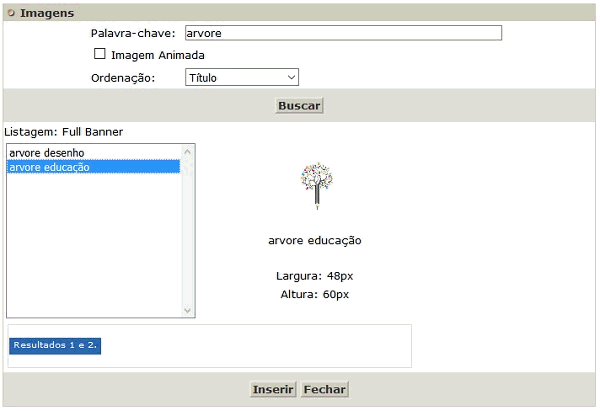Click the 'Listagem: Full Banner' label
This screenshot has height=411, width=600.
64,131
